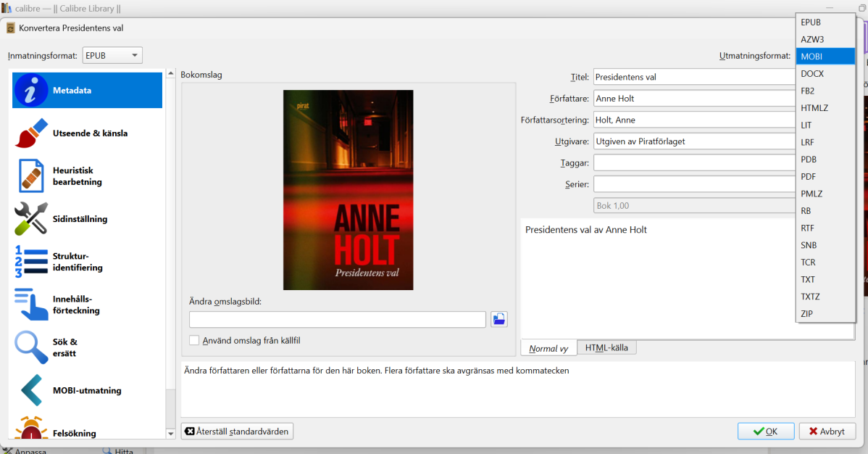Select HTMLZ output format

825,108
